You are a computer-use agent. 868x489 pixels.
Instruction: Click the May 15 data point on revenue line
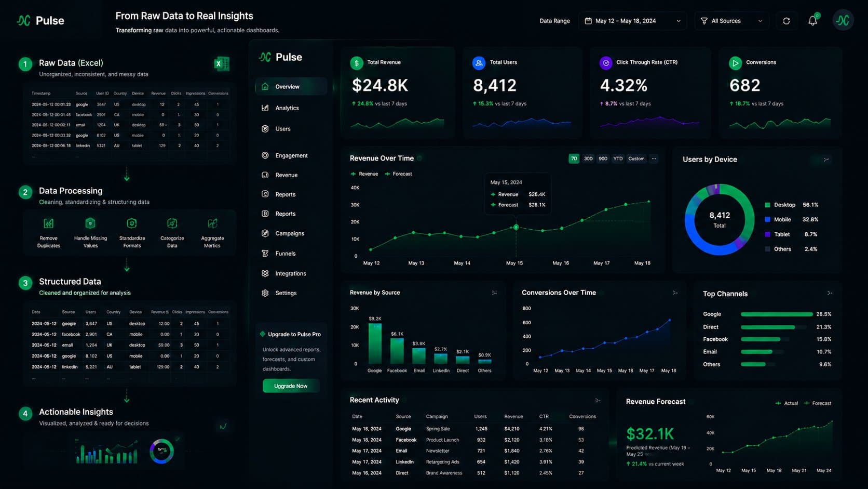click(516, 227)
